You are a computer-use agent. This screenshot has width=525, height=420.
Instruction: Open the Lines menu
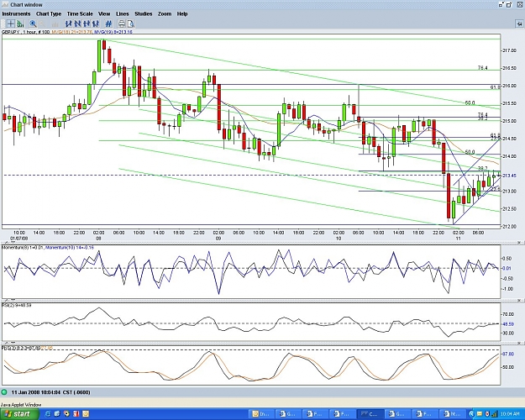coord(122,13)
